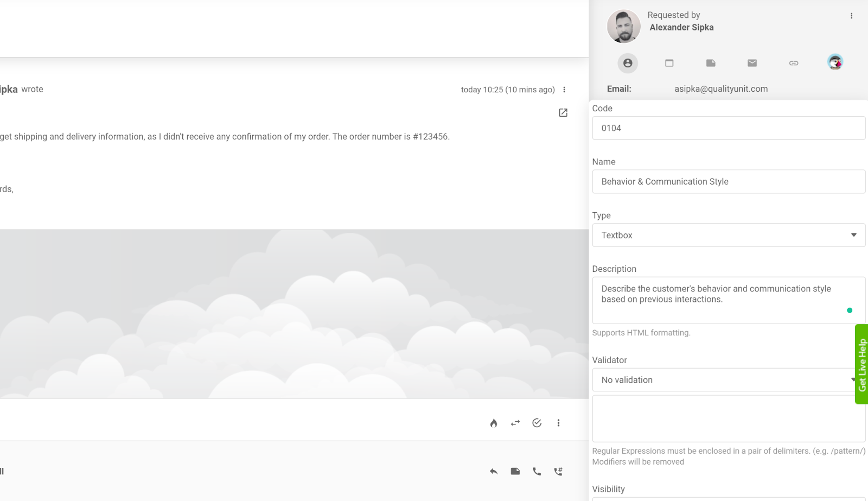
Task: Click the phone with hash icon
Action: click(x=558, y=471)
